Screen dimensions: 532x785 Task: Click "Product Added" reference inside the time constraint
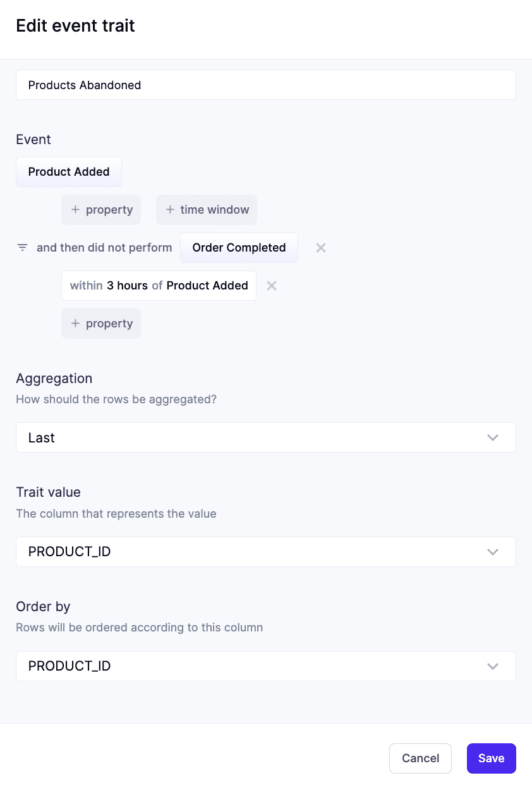pyautogui.click(x=207, y=286)
